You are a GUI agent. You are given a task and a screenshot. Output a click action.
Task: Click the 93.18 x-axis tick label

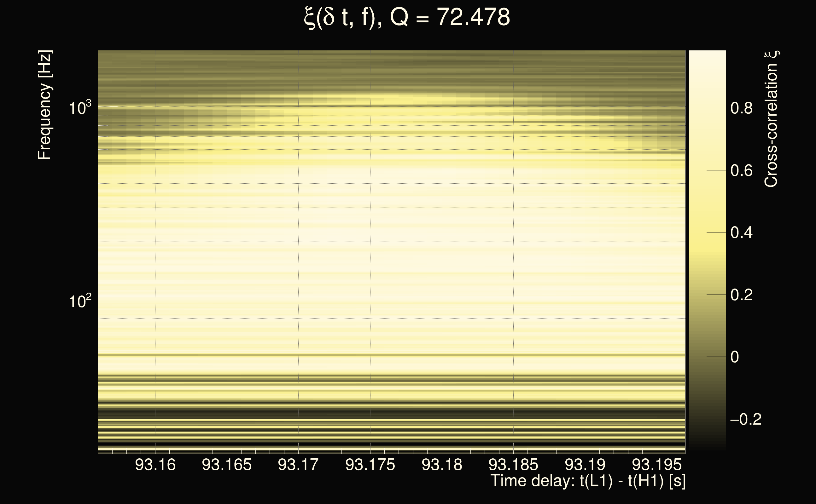coord(442,465)
